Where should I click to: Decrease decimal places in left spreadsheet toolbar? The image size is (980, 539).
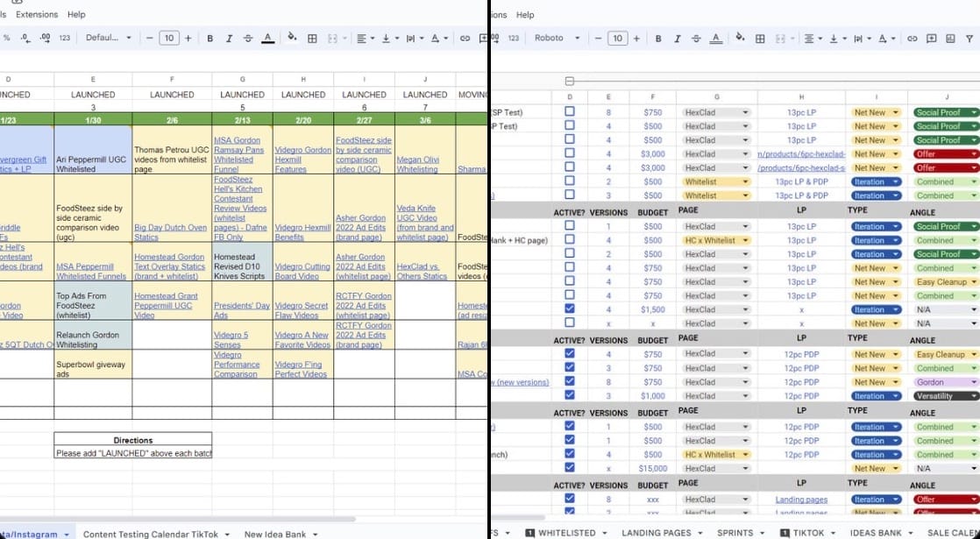pos(25,38)
